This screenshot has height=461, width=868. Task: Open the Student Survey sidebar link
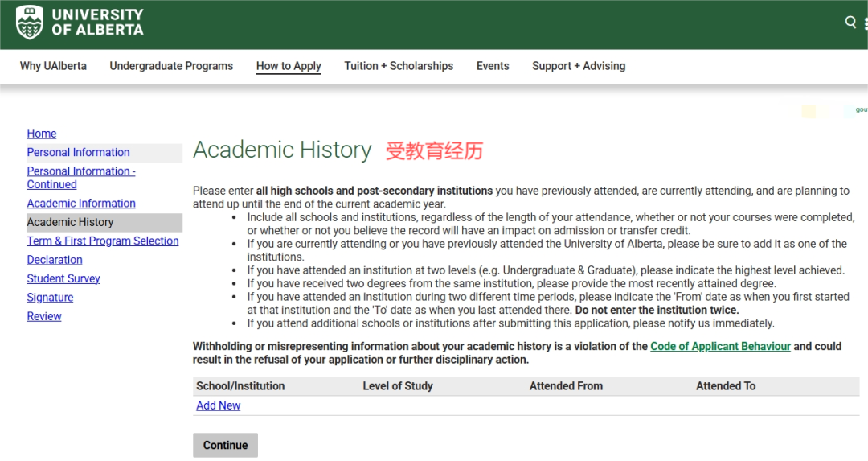pyautogui.click(x=63, y=278)
